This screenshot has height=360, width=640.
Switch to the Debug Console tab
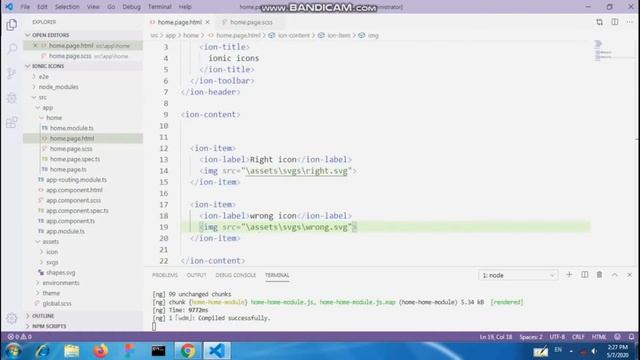coord(236,275)
